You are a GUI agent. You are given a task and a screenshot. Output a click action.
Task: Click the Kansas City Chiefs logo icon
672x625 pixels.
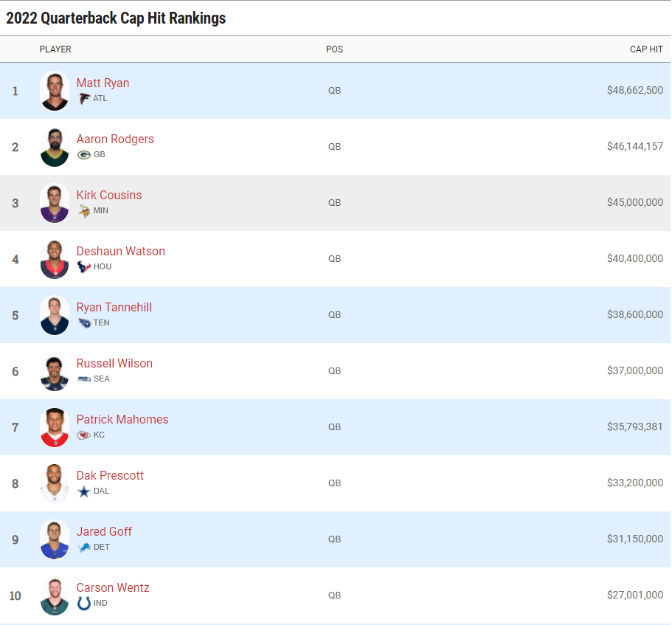click(x=84, y=435)
